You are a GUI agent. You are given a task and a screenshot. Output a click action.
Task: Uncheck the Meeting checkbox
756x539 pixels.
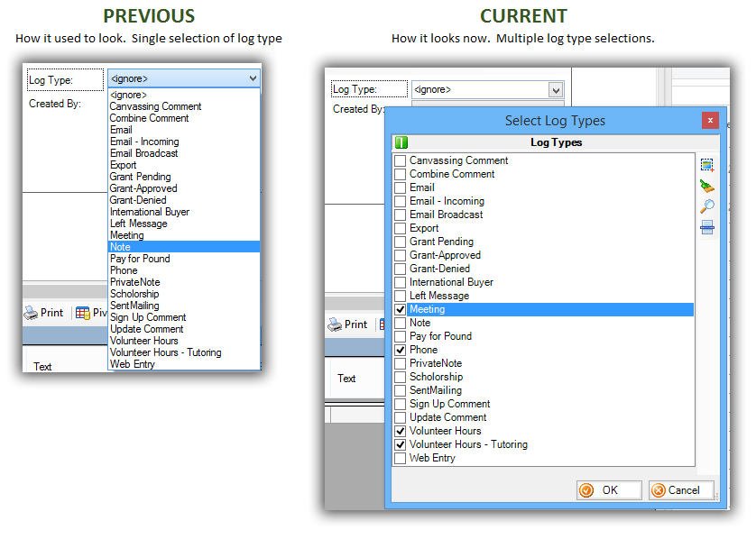pyautogui.click(x=401, y=309)
